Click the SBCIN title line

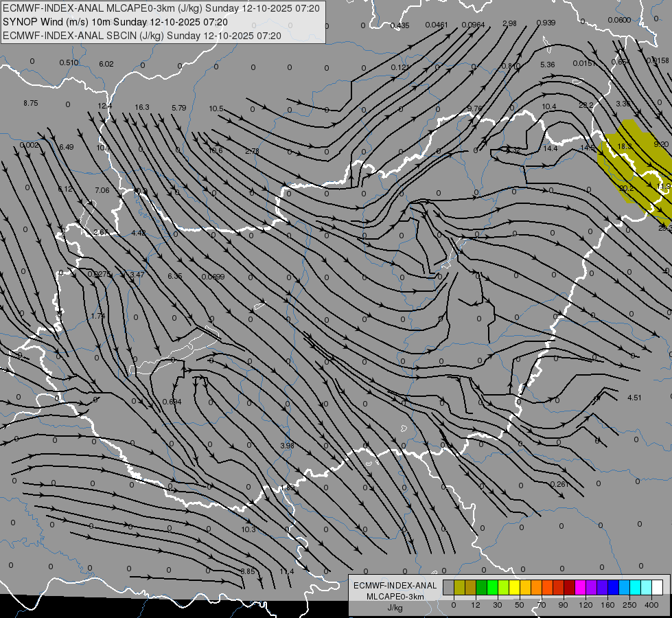pyautogui.click(x=142, y=36)
